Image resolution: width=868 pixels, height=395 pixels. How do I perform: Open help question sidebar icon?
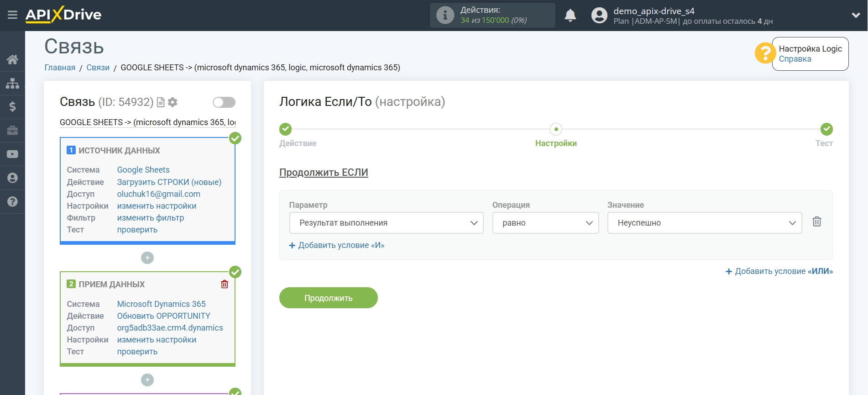12,201
